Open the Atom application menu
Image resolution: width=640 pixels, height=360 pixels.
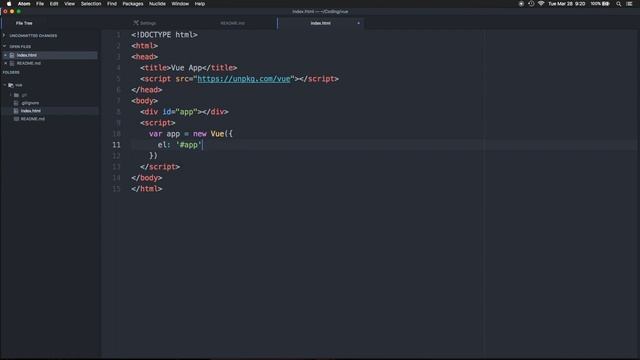(24, 4)
